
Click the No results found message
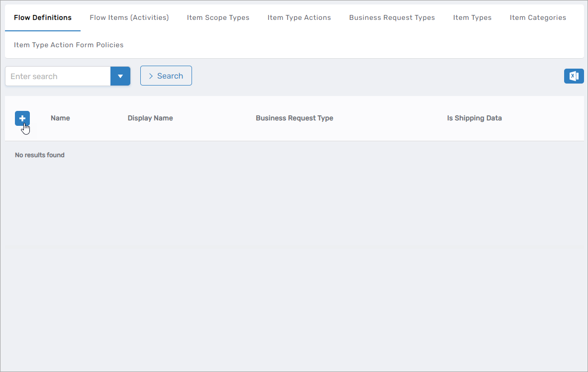(40, 155)
